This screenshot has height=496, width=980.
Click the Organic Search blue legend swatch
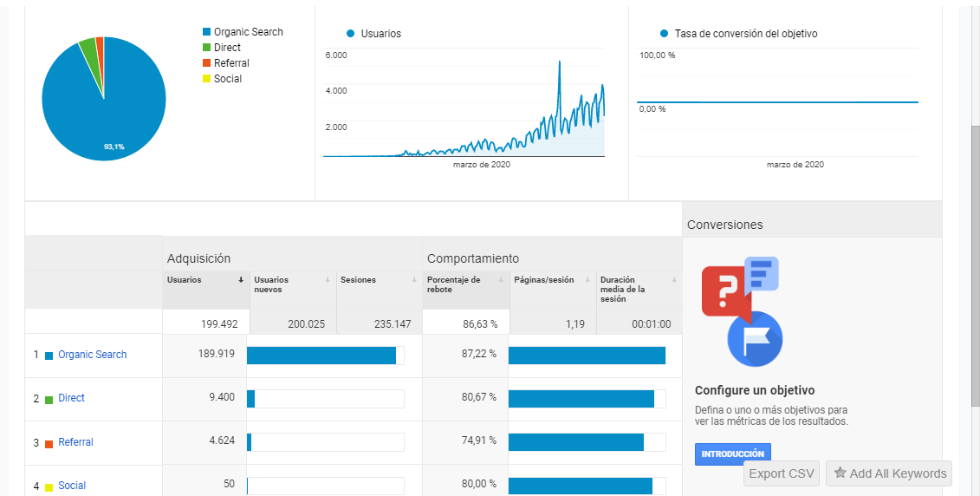point(206,32)
